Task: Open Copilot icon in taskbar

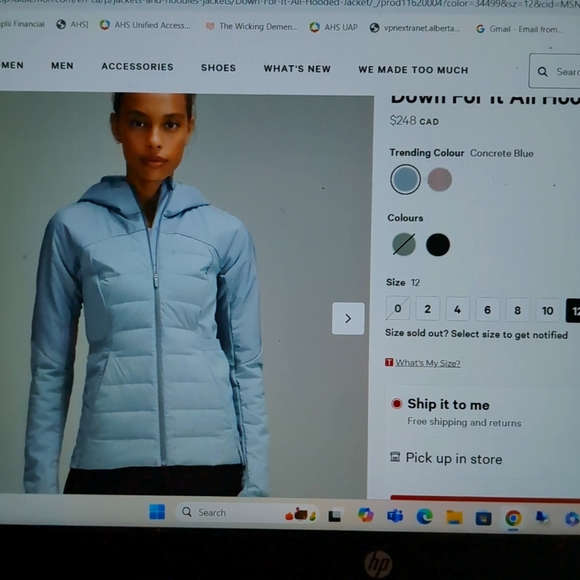Action: click(x=365, y=515)
